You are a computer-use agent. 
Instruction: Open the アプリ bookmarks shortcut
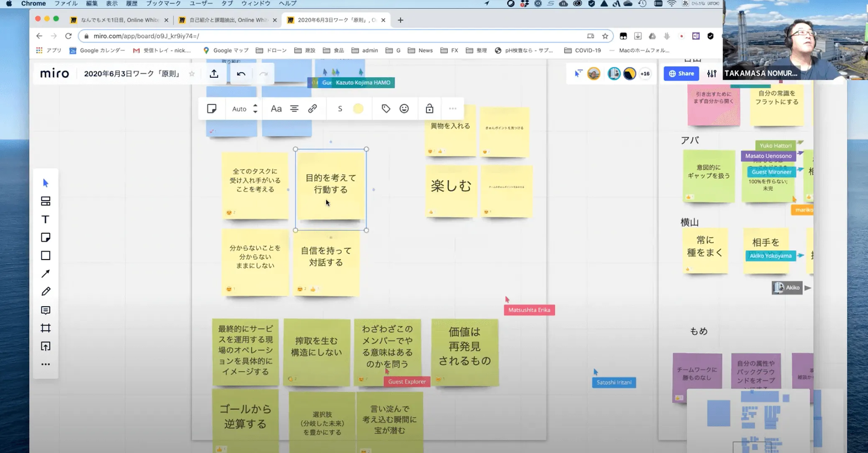[49, 51]
